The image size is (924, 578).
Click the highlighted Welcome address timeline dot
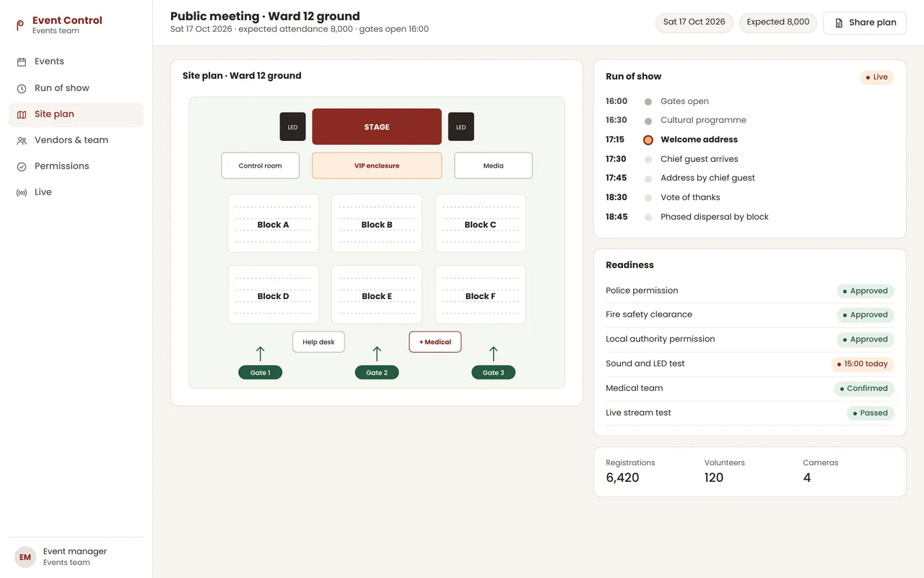click(648, 140)
